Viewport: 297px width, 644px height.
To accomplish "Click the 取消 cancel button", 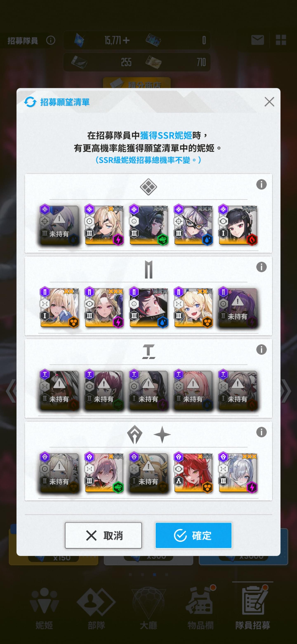I will (x=103, y=535).
